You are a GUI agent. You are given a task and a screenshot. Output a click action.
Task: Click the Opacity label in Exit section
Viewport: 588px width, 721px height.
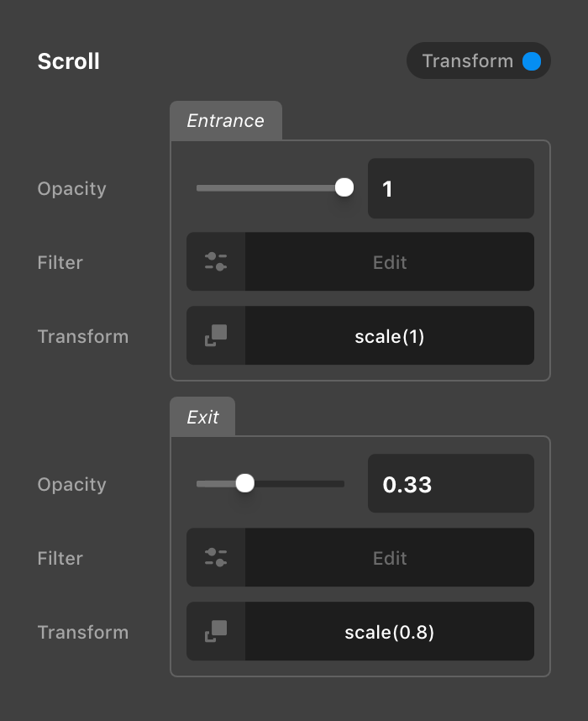coord(72,484)
